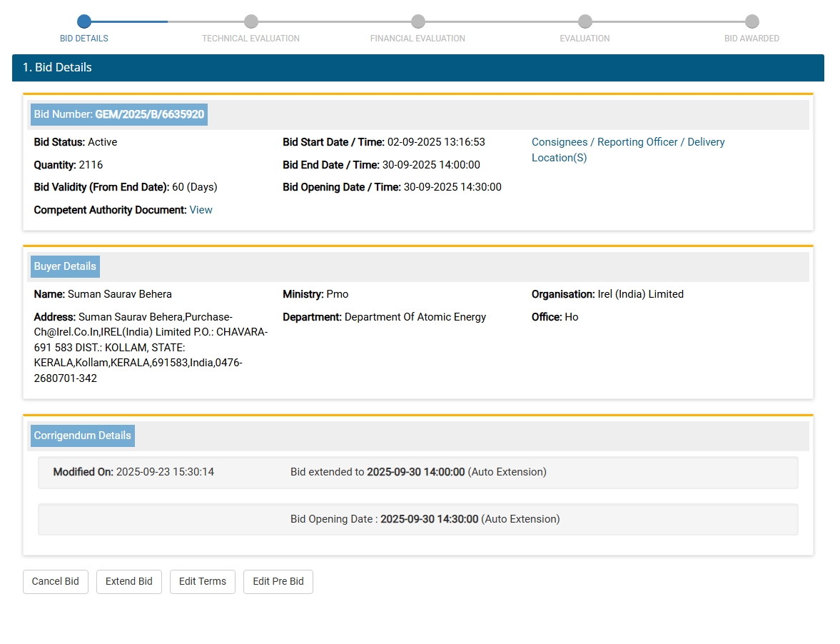
Task: Click the Bid Details step circle
Action: coord(84,21)
